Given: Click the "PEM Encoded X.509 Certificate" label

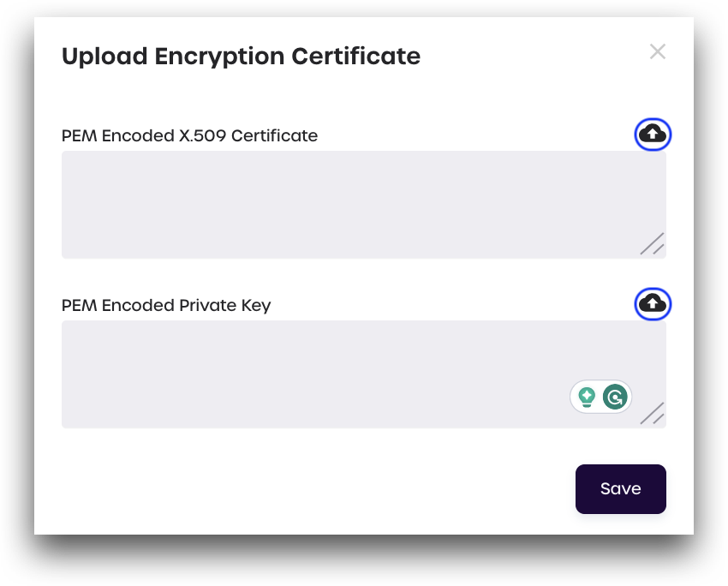Looking at the screenshot, I should (189, 135).
